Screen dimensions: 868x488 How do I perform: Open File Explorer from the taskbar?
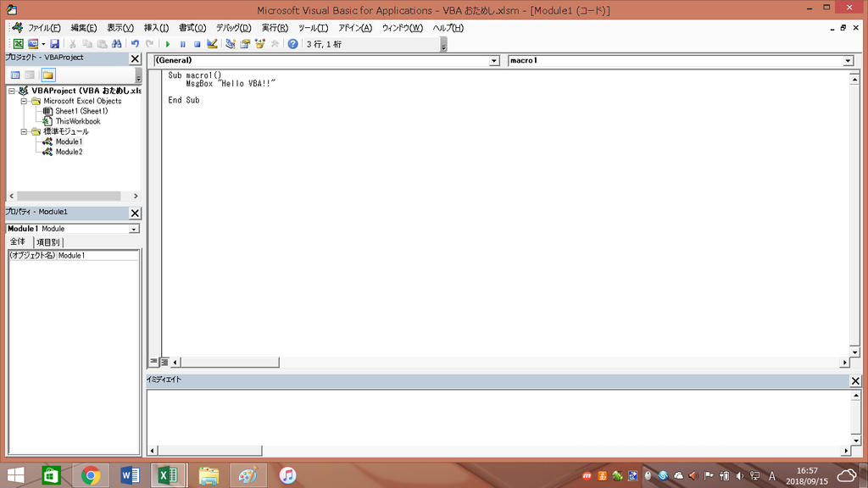(x=209, y=475)
